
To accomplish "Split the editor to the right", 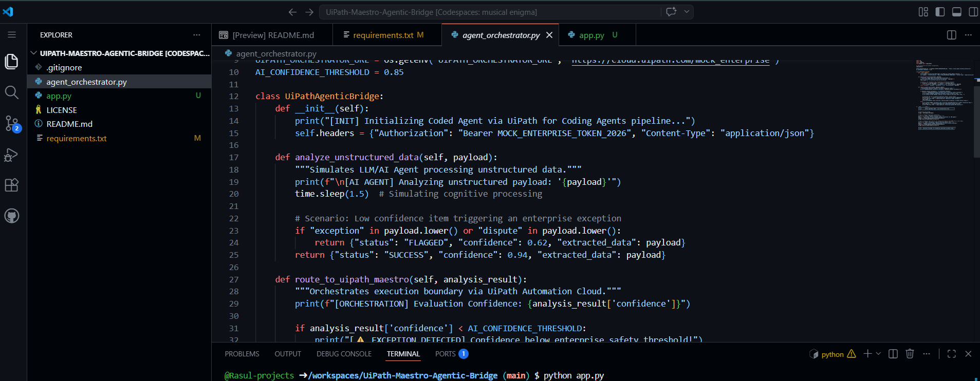I will click(952, 35).
